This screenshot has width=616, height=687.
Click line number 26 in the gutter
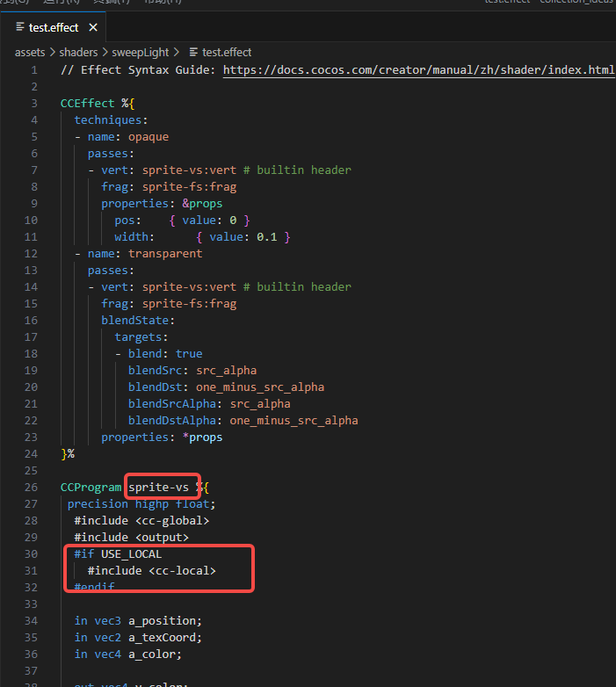[x=31, y=488]
